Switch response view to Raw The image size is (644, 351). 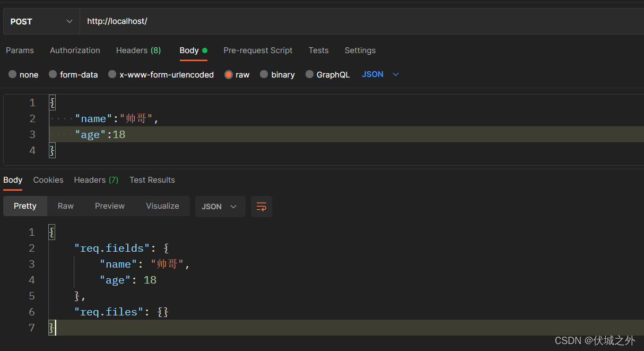tap(65, 206)
